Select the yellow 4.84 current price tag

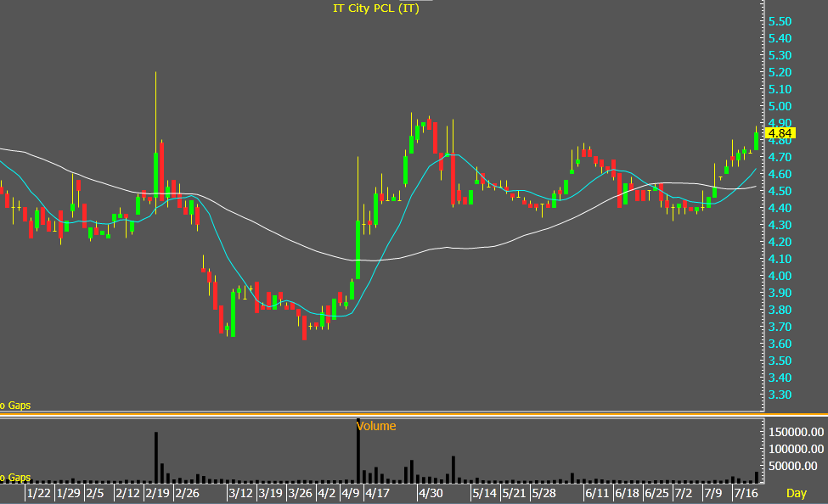click(x=780, y=133)
